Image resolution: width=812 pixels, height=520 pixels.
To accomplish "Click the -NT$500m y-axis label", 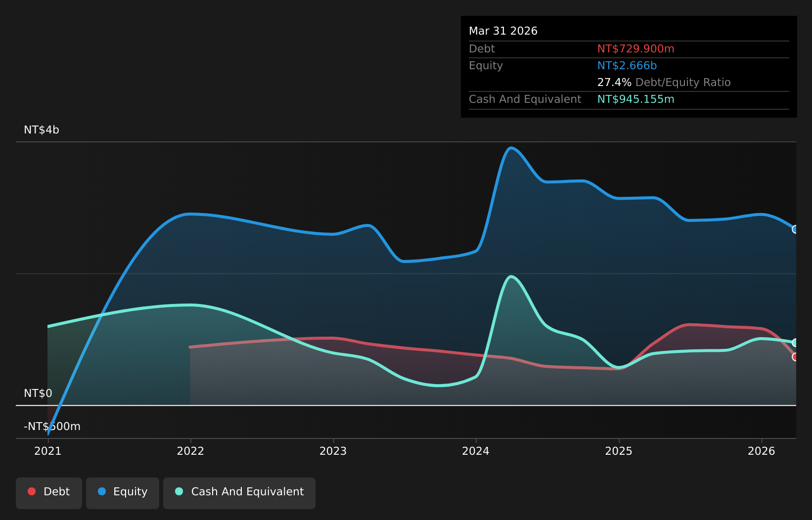I will click(x=52, y=427).
